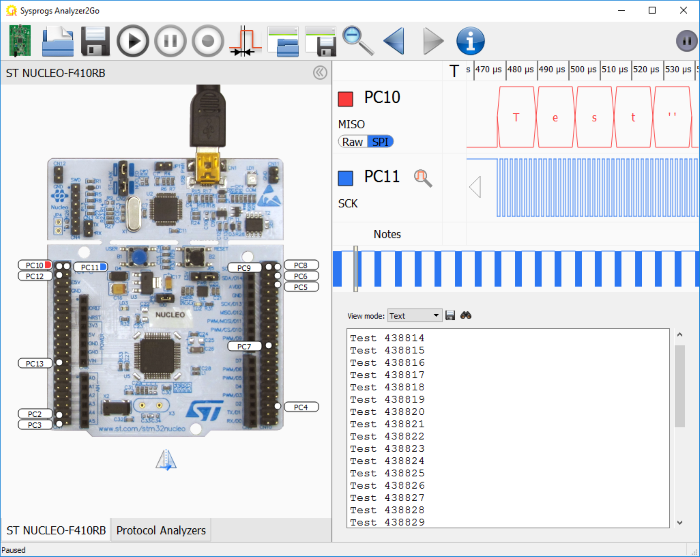Click the toolbar magnifier zoom icon
700x557 pixels.
357,41
